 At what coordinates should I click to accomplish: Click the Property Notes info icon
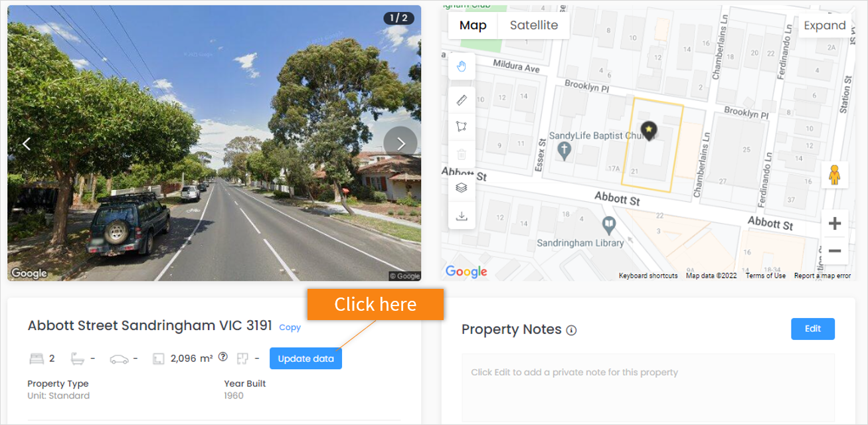pyautogui.click(x=571, y=330)
